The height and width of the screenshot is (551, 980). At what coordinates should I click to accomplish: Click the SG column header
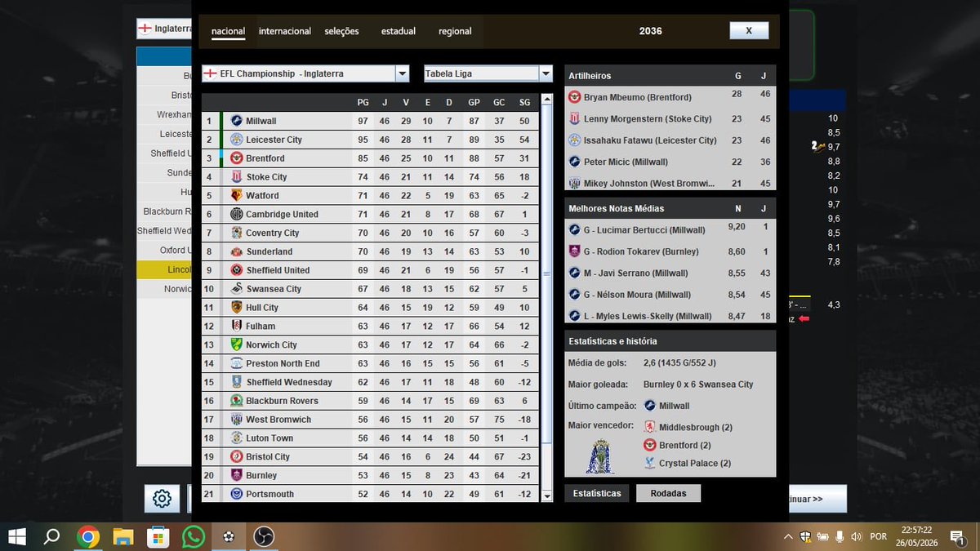click(524, 102)
